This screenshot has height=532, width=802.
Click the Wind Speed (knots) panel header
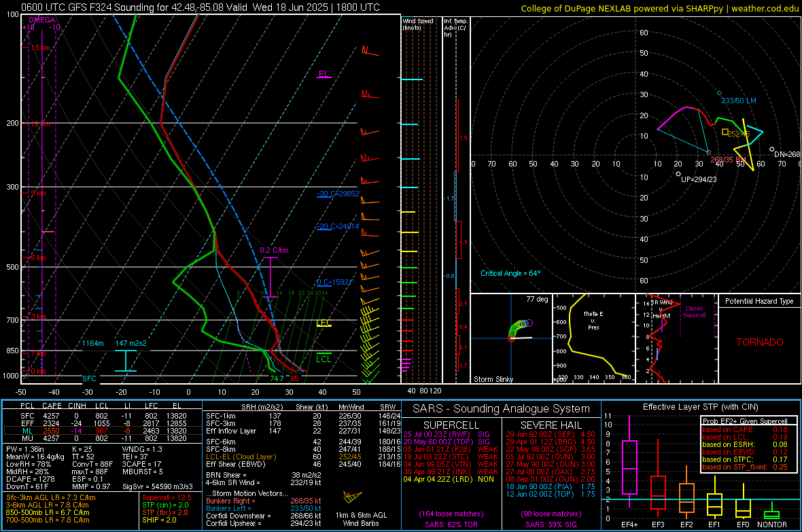[418, 24]
